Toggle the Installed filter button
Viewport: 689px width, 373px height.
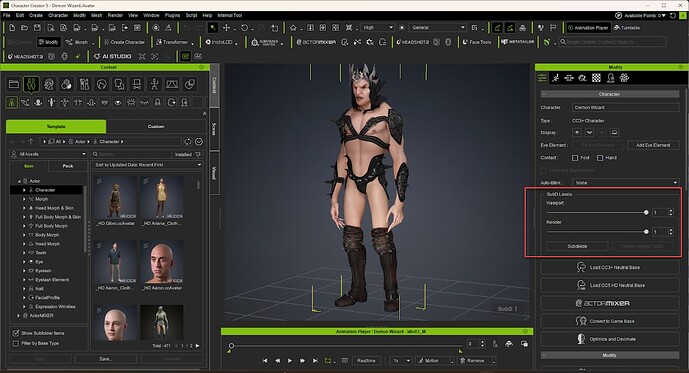pos(188,154)
